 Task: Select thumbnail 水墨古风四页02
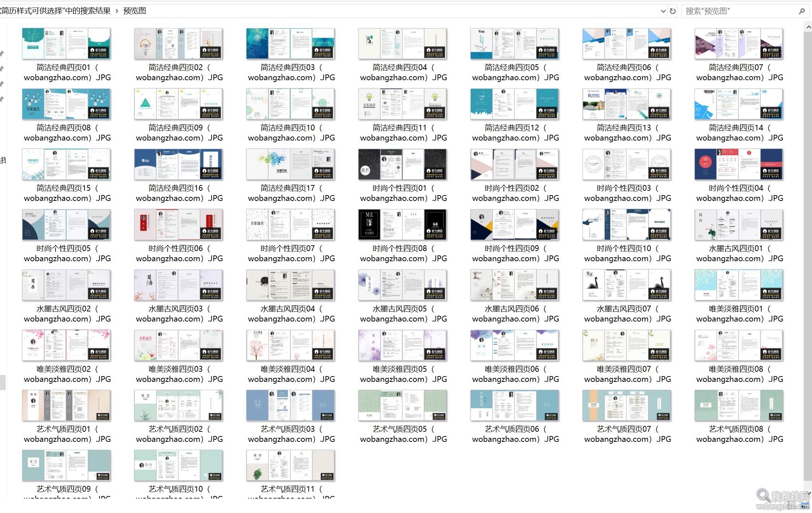pyautogui.click(x=67, y=285)
